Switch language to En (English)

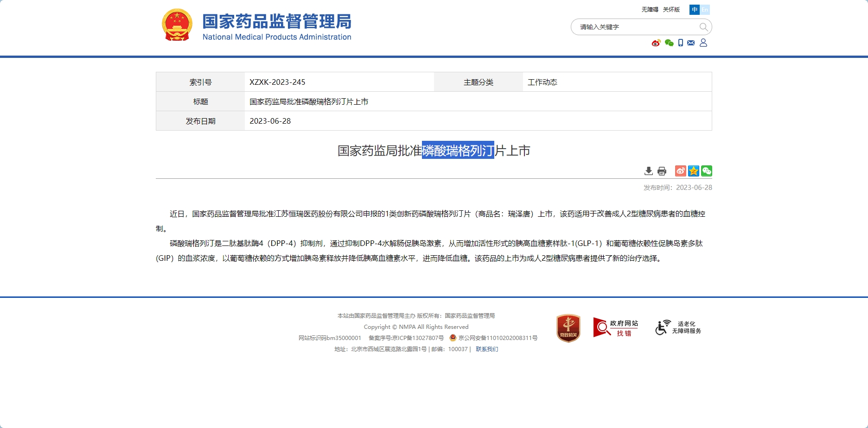[x=705, y=10]
